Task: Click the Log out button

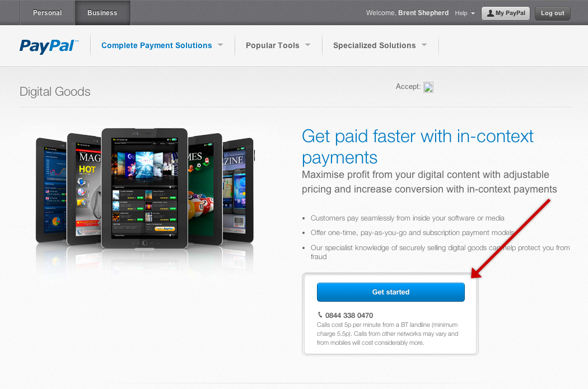Action: (552, 13)
